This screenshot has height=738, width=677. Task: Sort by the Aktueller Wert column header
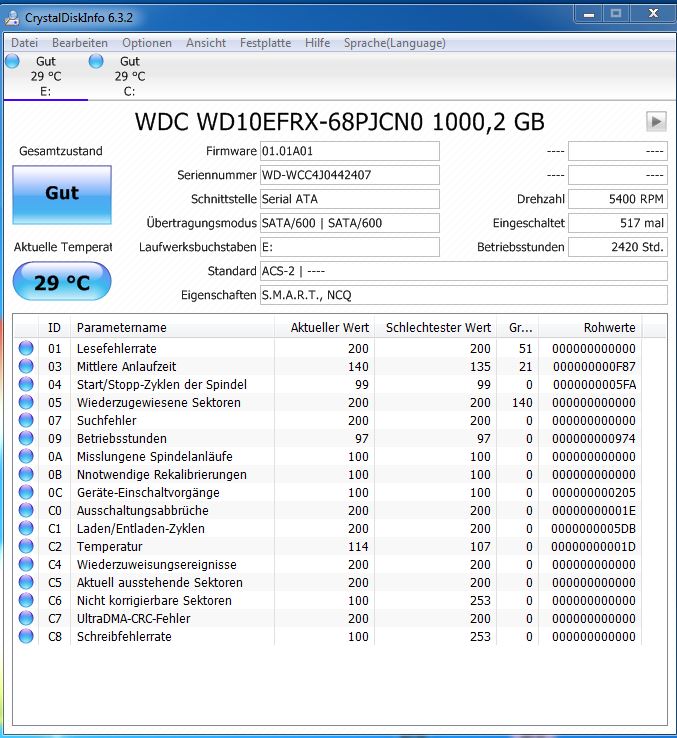pos(324,328)
